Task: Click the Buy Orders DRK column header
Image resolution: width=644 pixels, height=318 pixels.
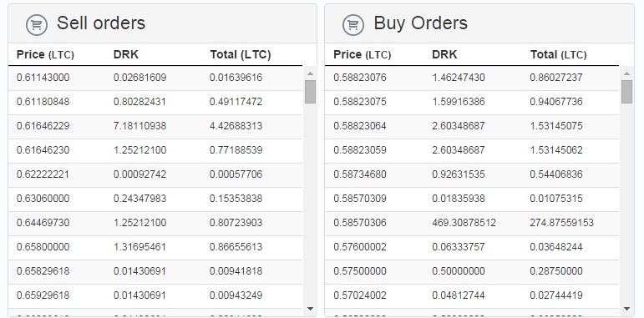Action: point(444,54)
